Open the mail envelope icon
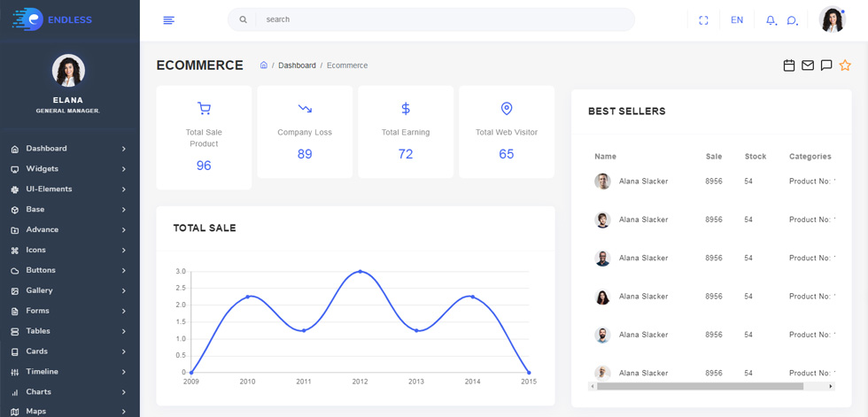Screen dimensions: 868x417 808,66
